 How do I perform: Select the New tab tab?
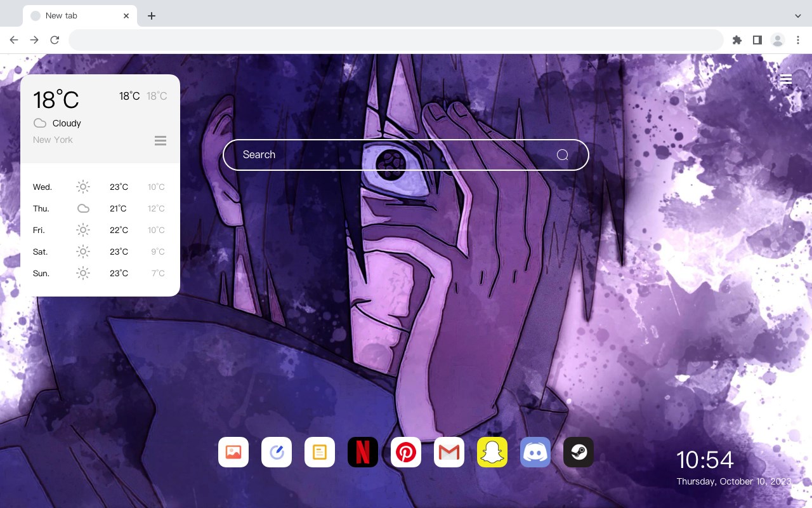tap(80, 16)
